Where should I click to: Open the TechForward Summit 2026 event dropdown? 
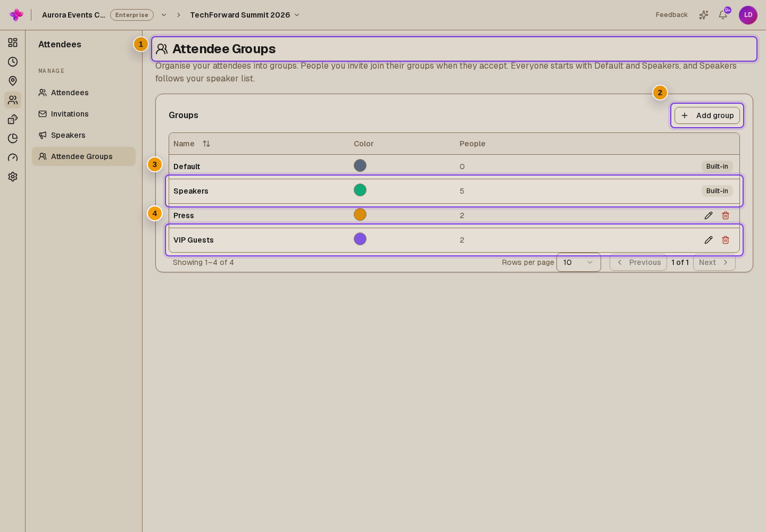(x=245, y=15)
